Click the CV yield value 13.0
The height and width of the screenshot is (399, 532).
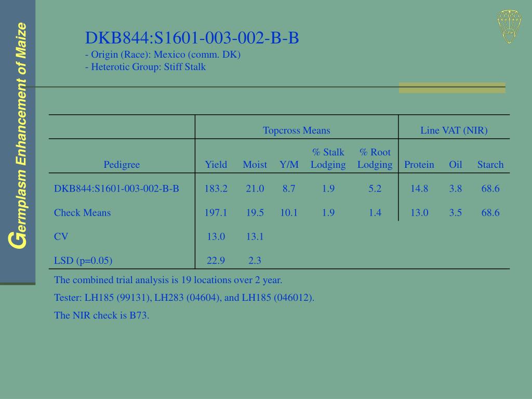click(x=216, y=236)
